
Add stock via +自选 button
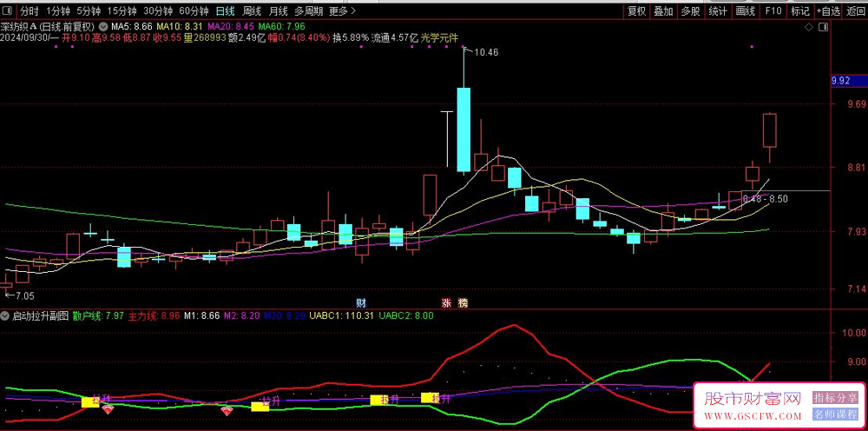coord(828,10)
